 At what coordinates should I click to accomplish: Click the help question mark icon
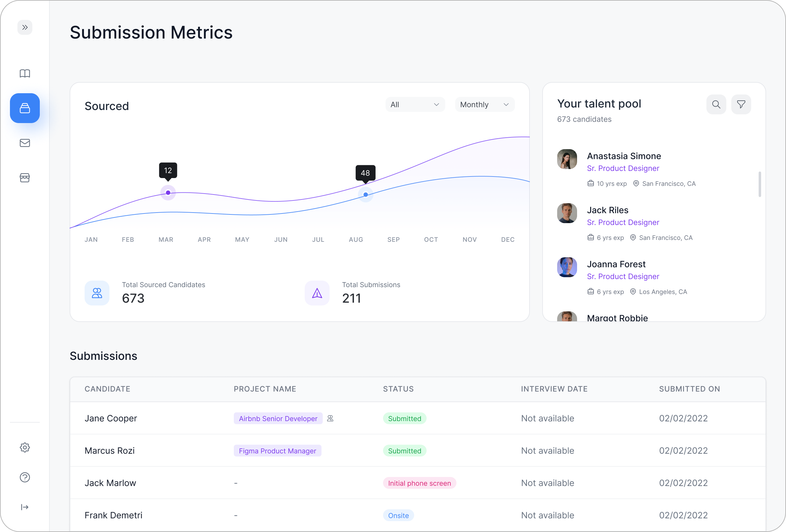click(x=25, y=477)
